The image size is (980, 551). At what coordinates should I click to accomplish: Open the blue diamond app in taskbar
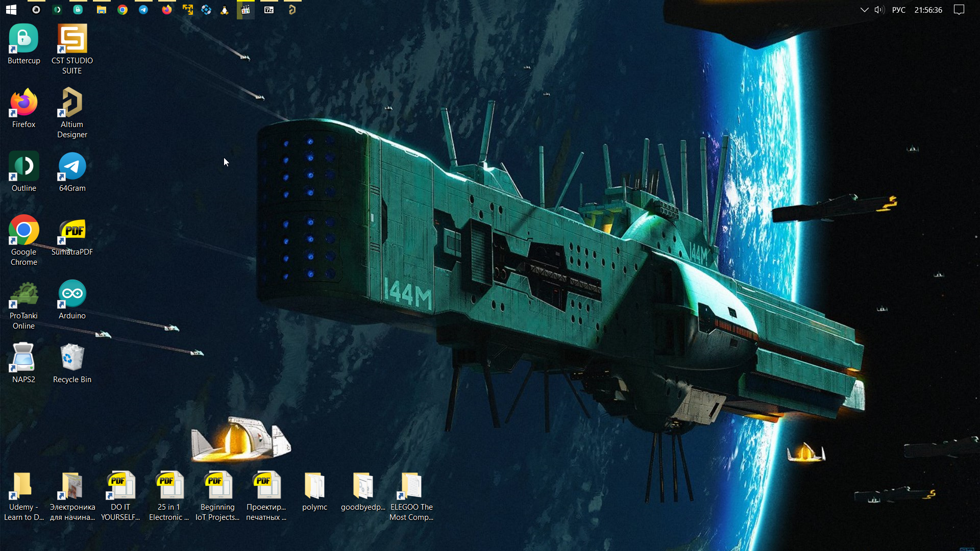click(206, 10)
